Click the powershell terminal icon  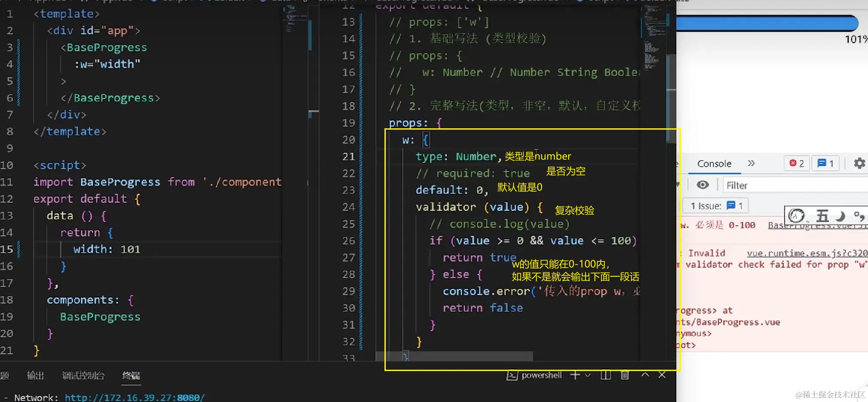point(512,375)
